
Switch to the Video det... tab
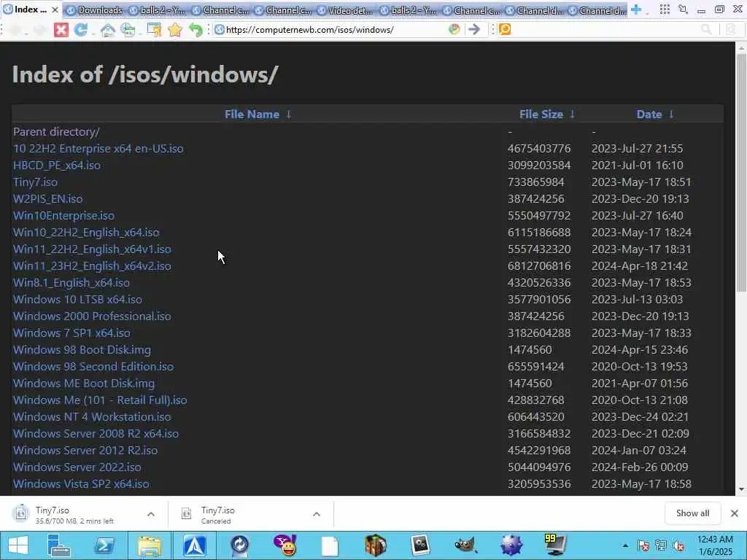[x=345, y=10]
